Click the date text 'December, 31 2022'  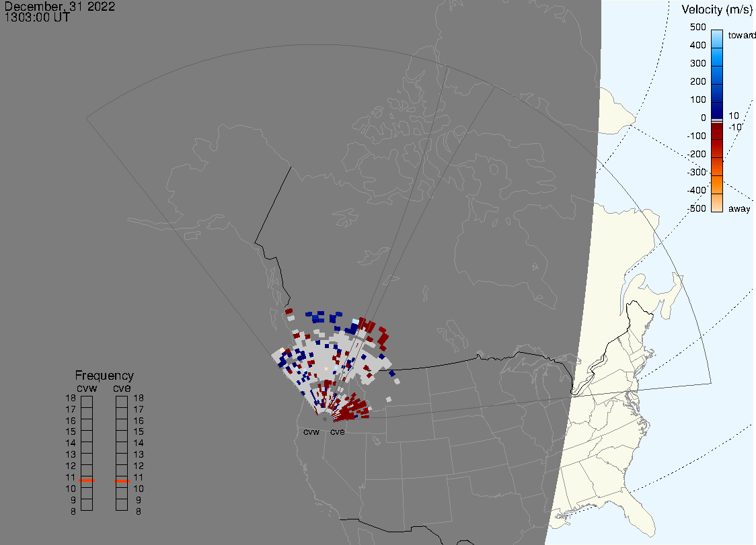(x=60, y=6)
